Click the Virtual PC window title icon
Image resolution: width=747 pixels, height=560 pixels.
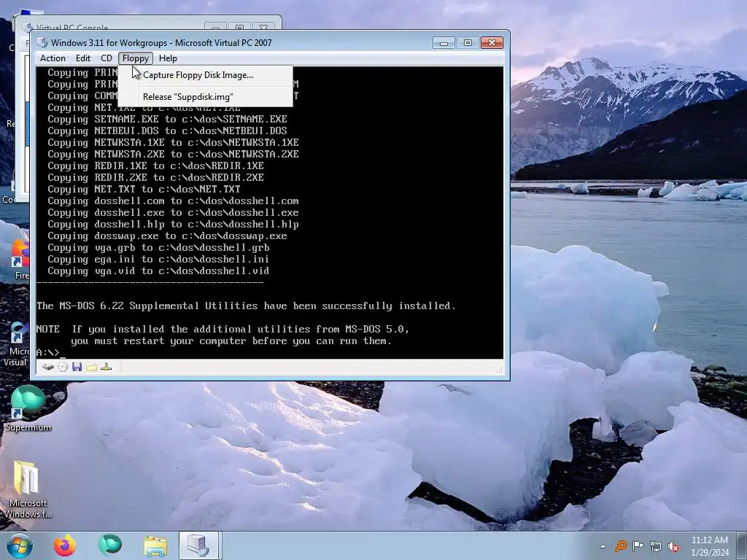[x=42, y=42]
